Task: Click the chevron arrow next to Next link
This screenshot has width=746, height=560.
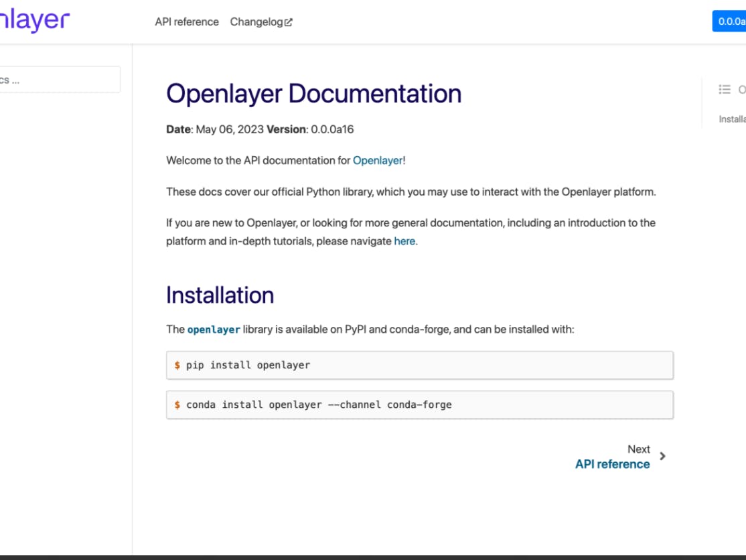Action: (x=662, y=456)
